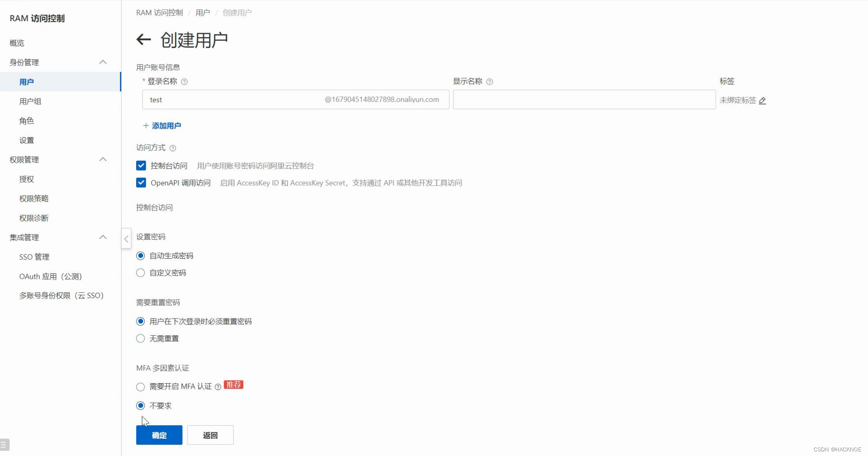
Task: Click the 未绑定标签 text
Action: [x=738, y=100]
